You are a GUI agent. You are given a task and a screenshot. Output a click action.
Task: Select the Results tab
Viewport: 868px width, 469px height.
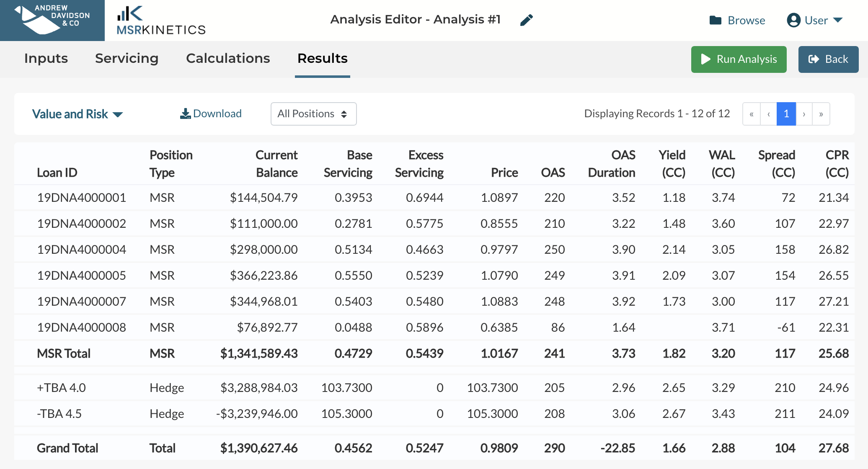click(323, 58)
